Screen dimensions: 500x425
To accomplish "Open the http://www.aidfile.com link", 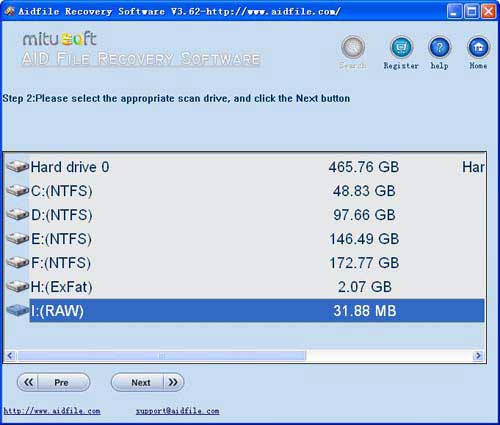I will (52, 411).
